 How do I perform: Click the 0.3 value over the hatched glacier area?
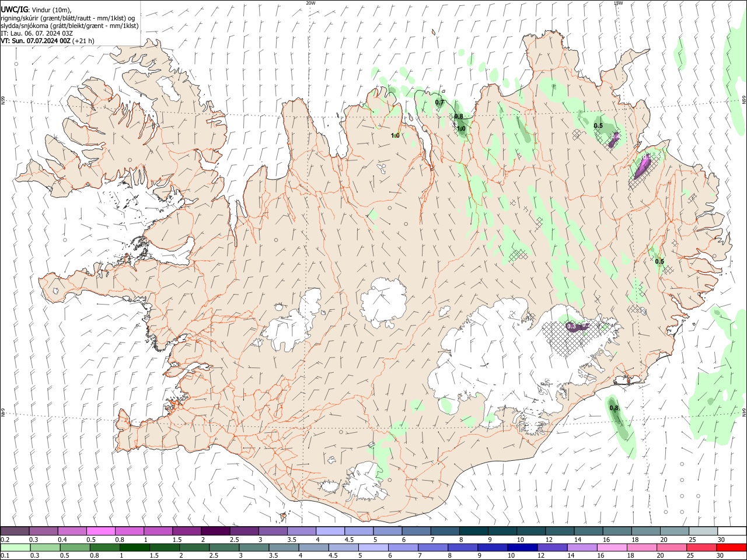[x=572, y=327]
